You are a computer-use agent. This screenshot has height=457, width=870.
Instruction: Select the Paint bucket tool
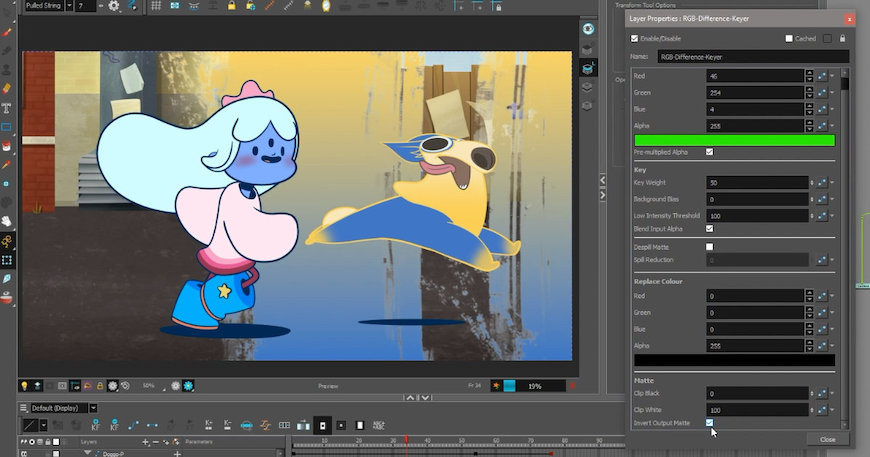(7, 146)
